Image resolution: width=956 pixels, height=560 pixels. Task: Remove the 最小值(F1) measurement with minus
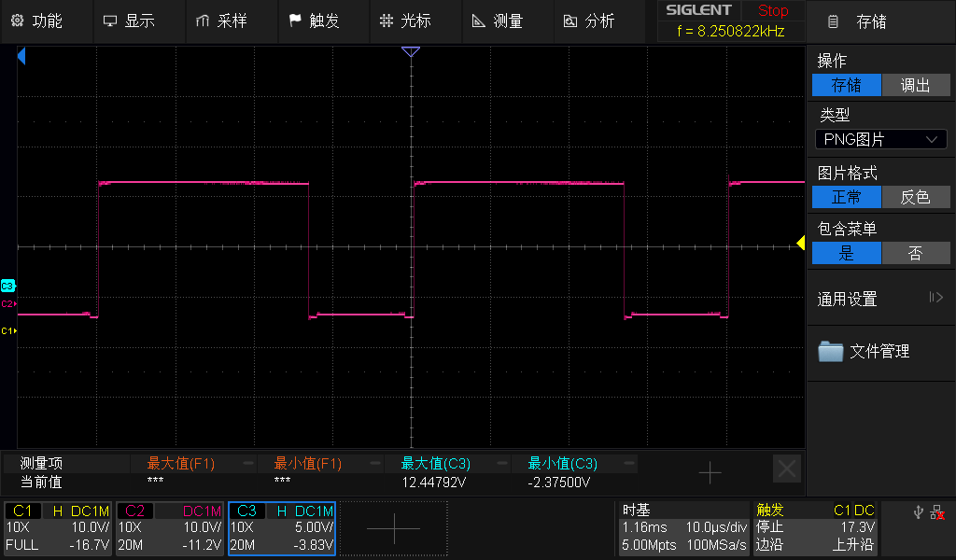pyautogui.click(x=375, y=464)
